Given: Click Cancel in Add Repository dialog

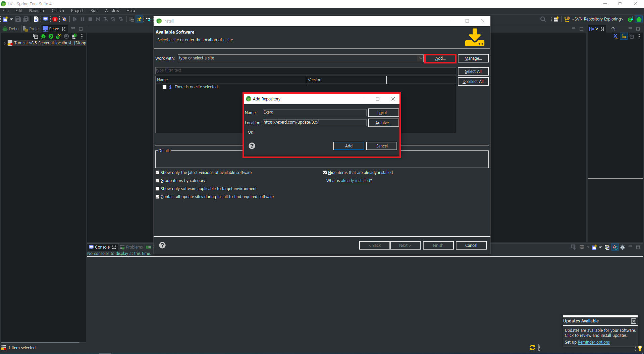Looking at the screenshot, I should tap(381, 146).
